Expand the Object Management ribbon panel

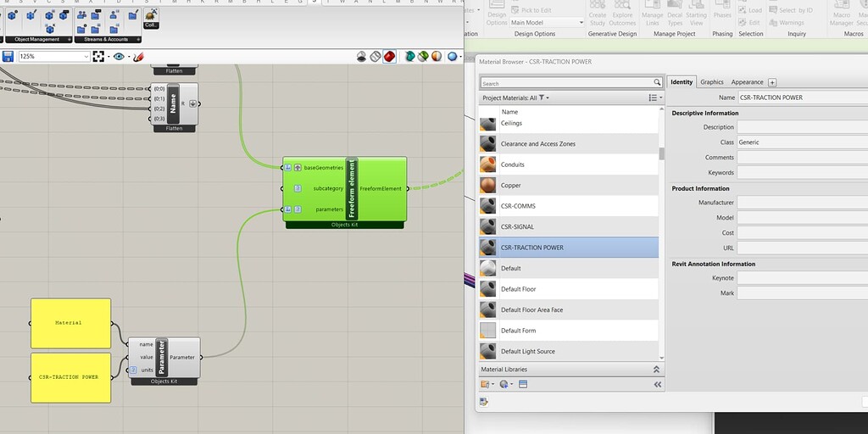70,39
